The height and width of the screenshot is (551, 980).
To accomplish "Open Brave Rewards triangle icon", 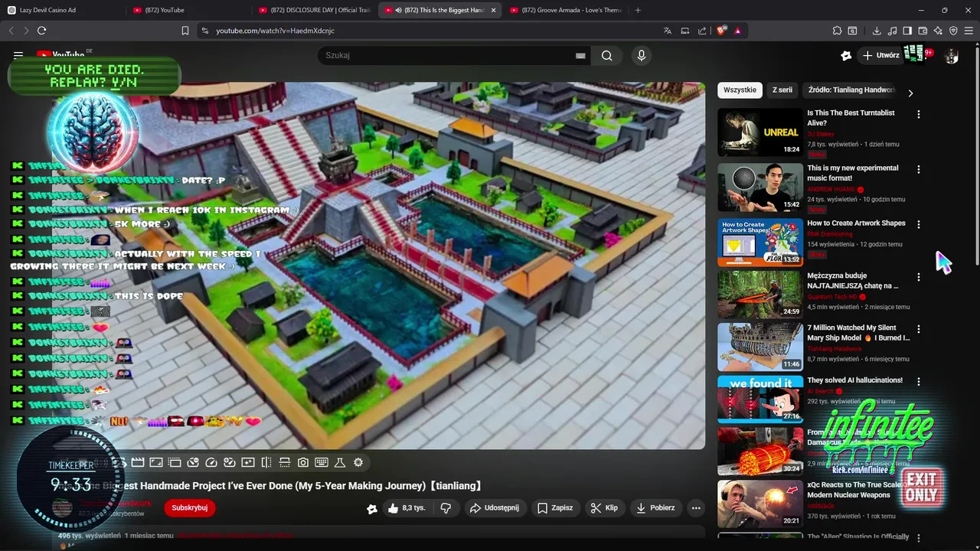I will [737, 31].
